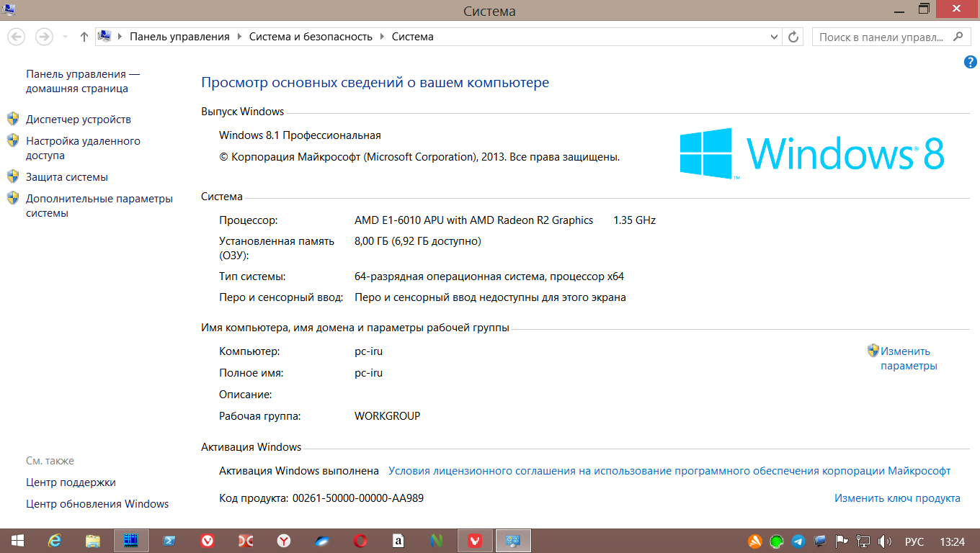Open Настройка удаленного доступа
The height and width of the screenshot is (553, 980).
[83, 148]
